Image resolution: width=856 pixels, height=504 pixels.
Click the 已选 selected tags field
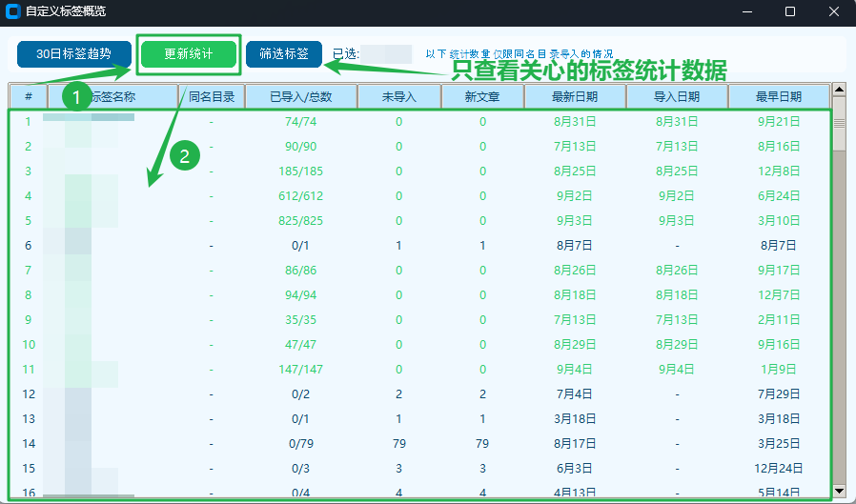click(x=386, y=54)
